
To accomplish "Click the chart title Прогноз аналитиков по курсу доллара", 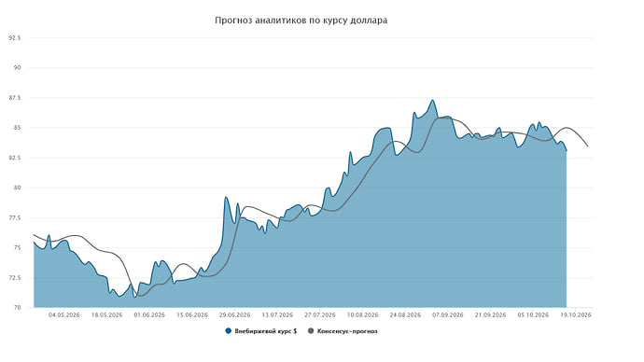I will point(301,21).
